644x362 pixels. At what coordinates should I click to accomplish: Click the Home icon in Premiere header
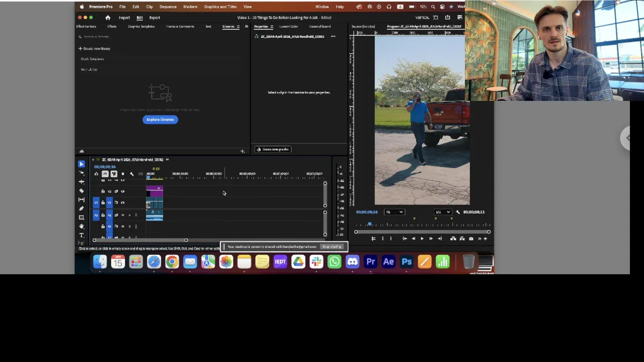click(108, 18)
